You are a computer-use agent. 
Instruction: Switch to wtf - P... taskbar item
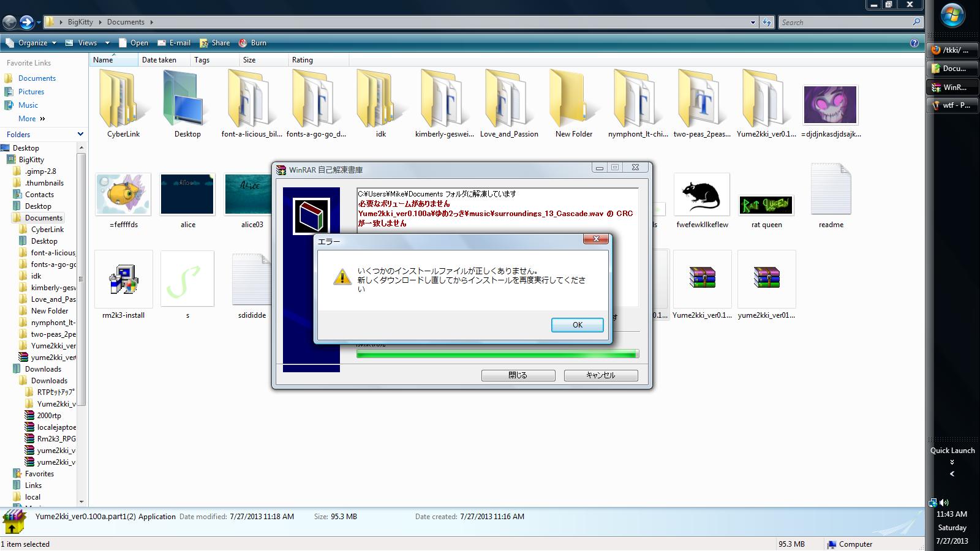click(951, 105)
